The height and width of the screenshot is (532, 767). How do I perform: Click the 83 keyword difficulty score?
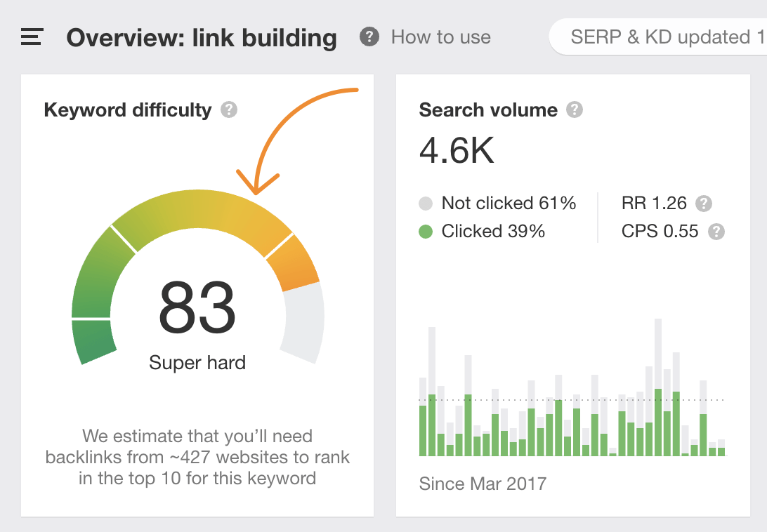coord(197,308)
